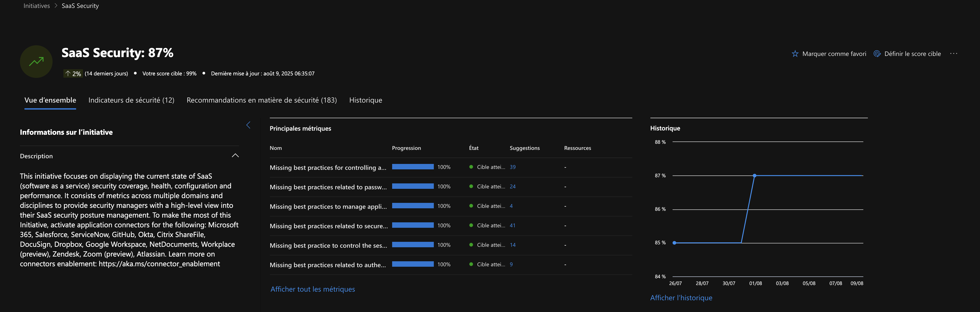Click the star favorite icon
Image resolution: width=980 pixels, height=312 pixels.
click(795, 54)
